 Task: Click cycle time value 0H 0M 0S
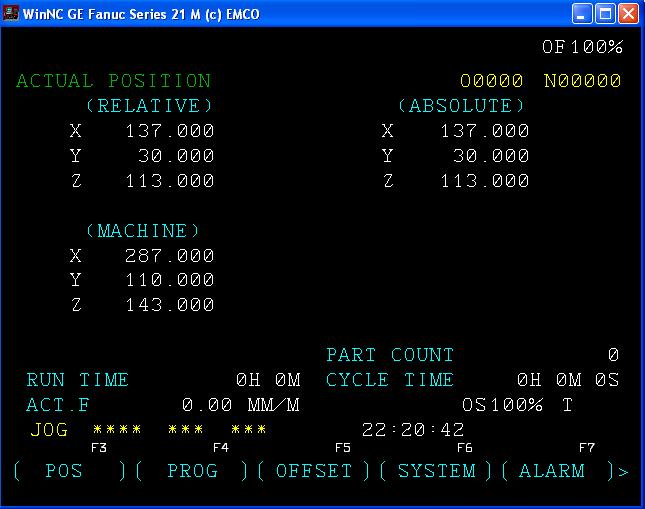click(568, 380)
